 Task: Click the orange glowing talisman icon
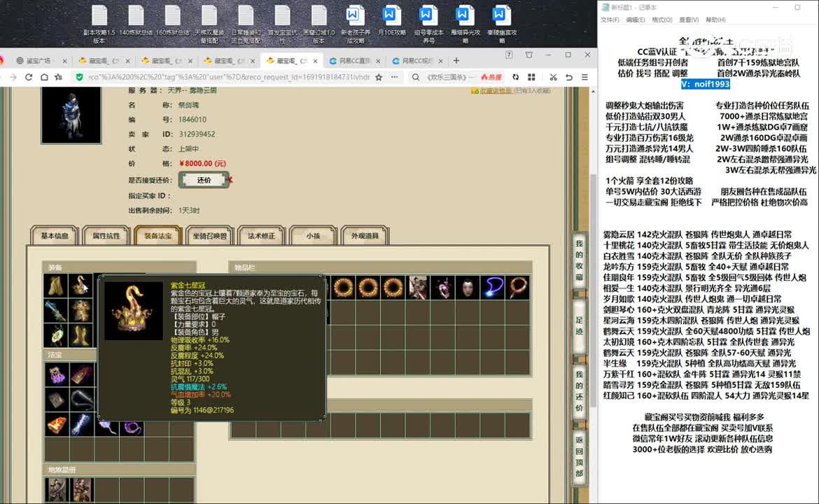coord(56,425)
